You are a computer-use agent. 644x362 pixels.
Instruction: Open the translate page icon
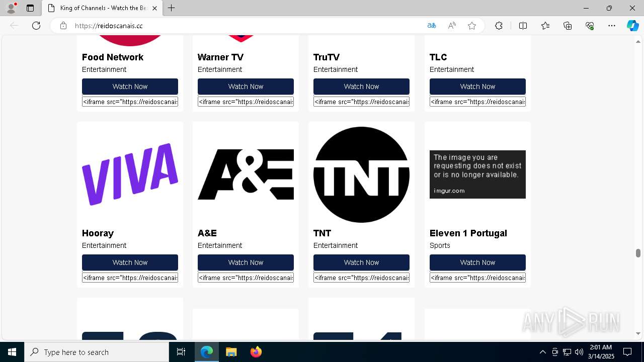432,26
